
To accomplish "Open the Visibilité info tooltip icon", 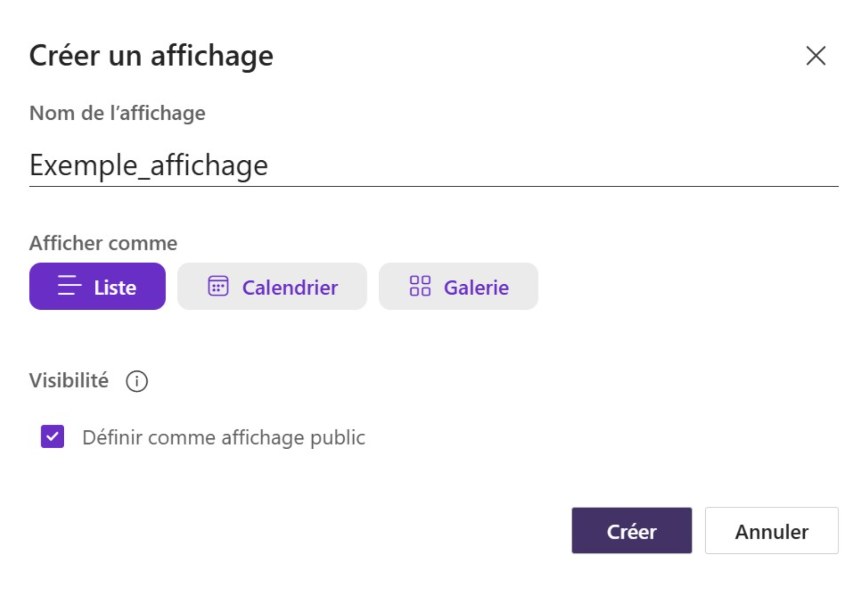I will (137, 381).
